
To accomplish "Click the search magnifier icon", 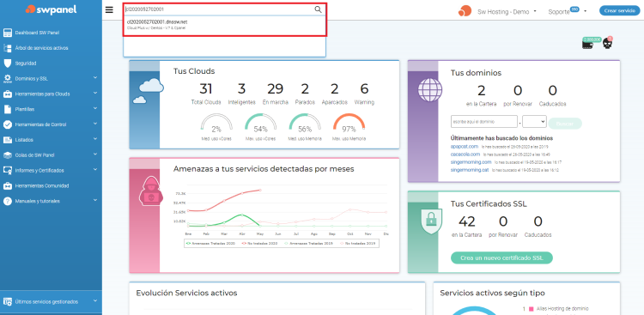I will click(318, 9).
